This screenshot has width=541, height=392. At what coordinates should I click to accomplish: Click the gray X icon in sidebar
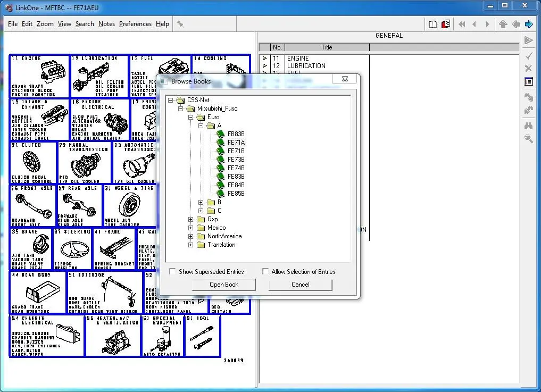click(528, 68)
